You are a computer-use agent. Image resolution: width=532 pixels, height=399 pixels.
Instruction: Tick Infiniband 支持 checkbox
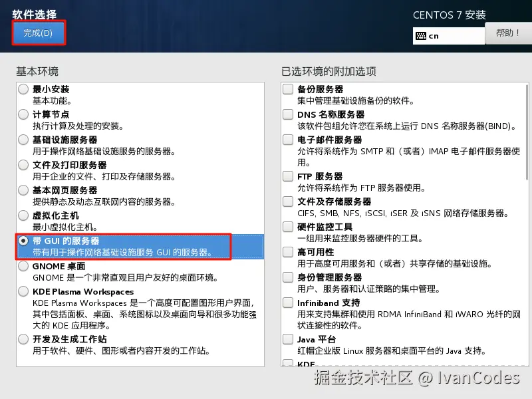coord(288,303)
